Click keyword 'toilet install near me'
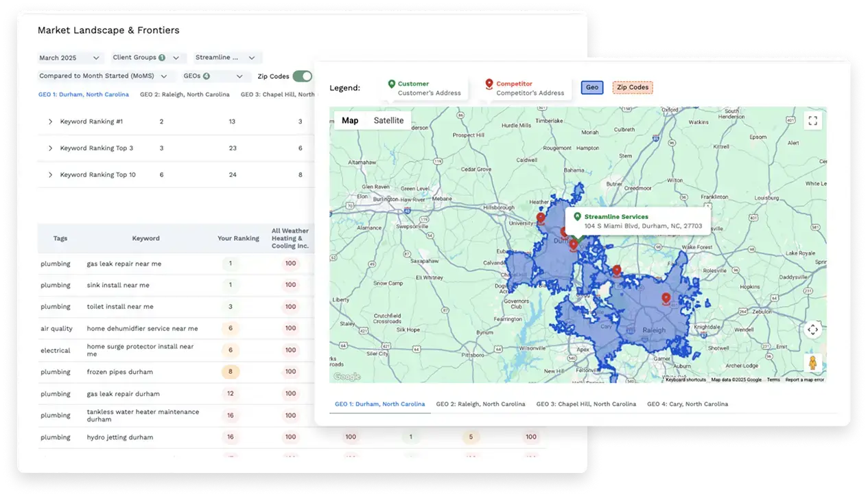868x497 pixels. point(120,307)
